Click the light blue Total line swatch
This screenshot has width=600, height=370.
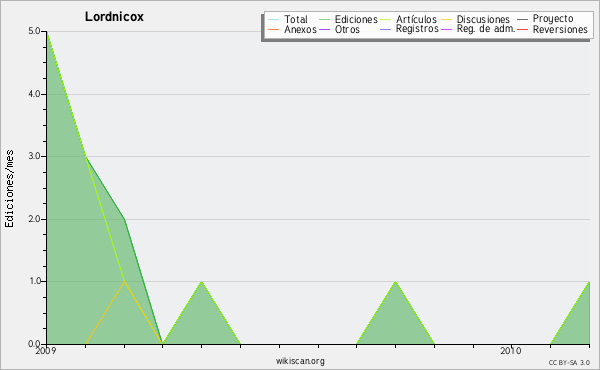click(274, 19)
